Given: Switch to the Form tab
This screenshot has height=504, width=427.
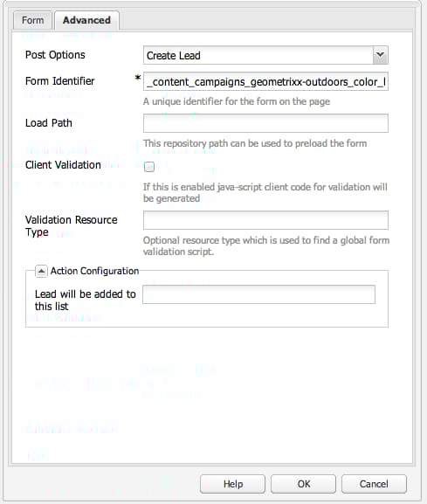Looking at the screenshot, I should [x=33, y=20].
